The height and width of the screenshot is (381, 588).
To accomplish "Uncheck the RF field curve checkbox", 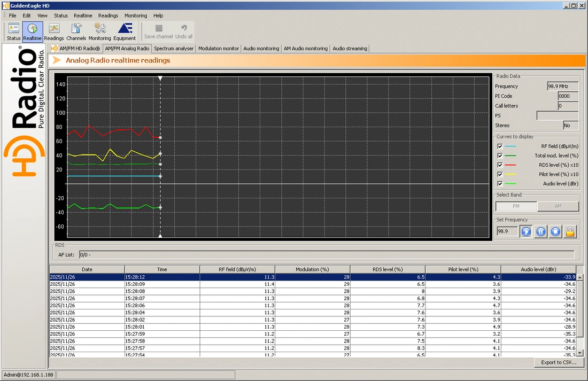I will [x=500, y=146].
